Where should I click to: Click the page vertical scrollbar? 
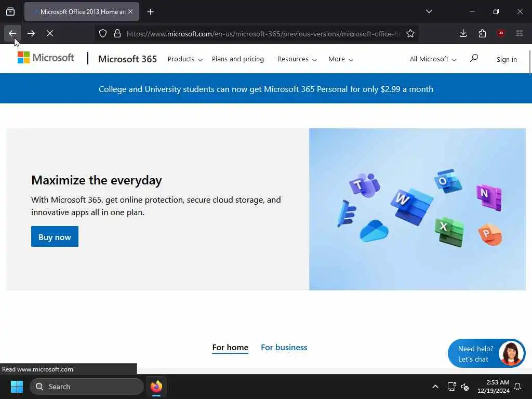[530, 62]
